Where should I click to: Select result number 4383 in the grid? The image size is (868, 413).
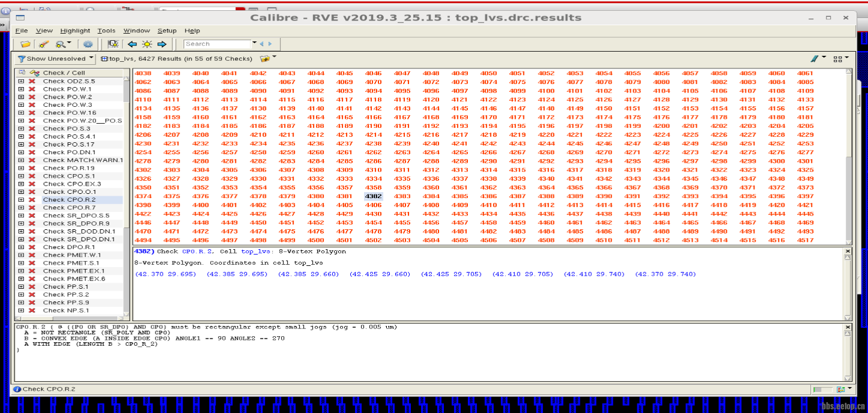[x=402, y=196]
